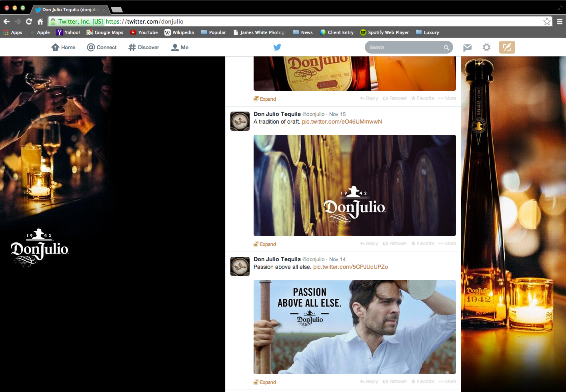The height and width of the screenshot is (392, 566).
Task: Reply to the top bottle photo tweet
Action: (369, 98)
